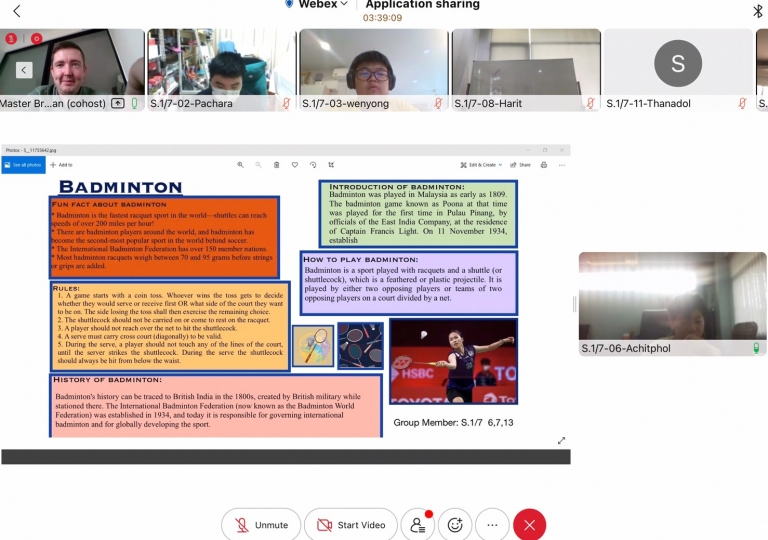Open the more options ellipsis in Photos

[x=562, y=165]
